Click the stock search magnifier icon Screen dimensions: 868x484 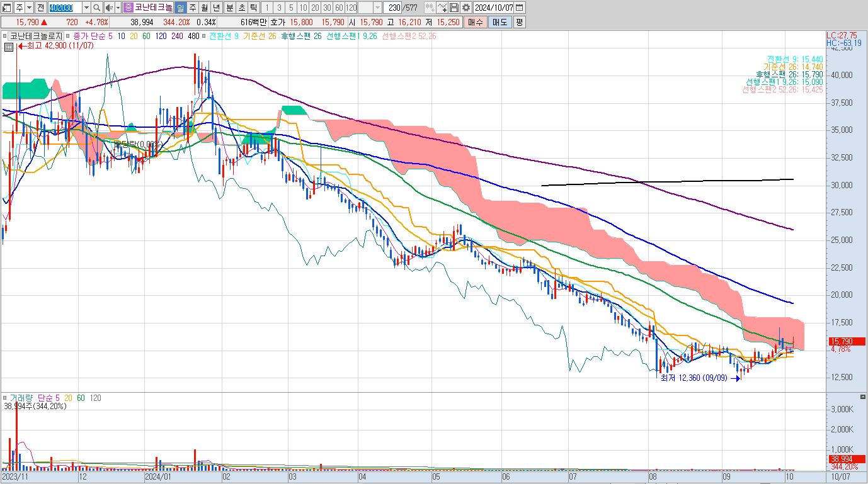[x=96, y=8]
